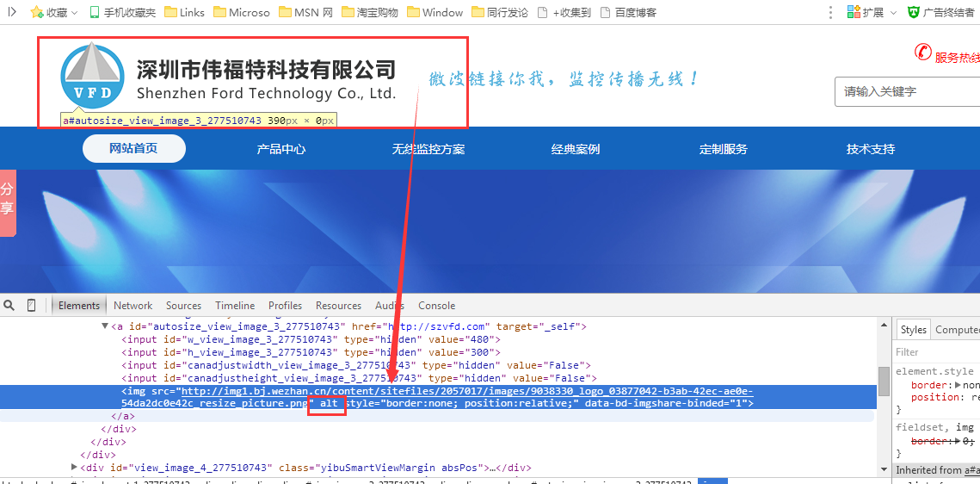Viewport: 980px width, 484px height.
Task: Click the red 服务热线 phone icon
Action: coord(923,52)
